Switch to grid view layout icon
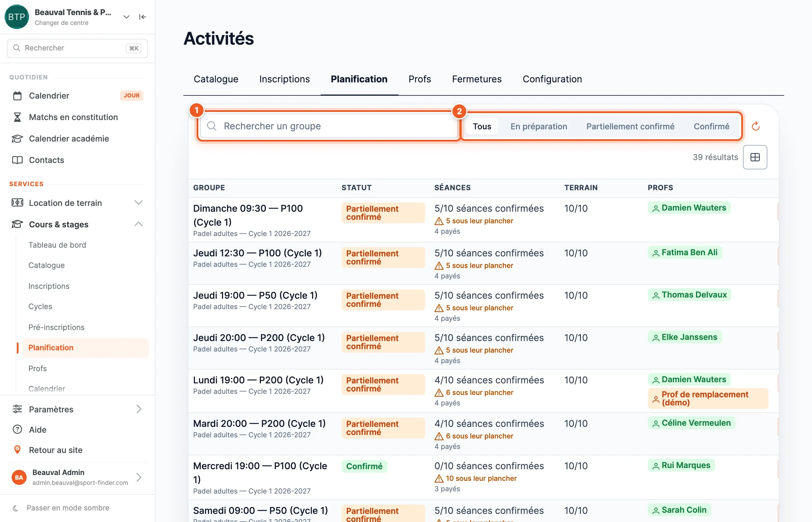812x522 pixels. tap(755, 157)
